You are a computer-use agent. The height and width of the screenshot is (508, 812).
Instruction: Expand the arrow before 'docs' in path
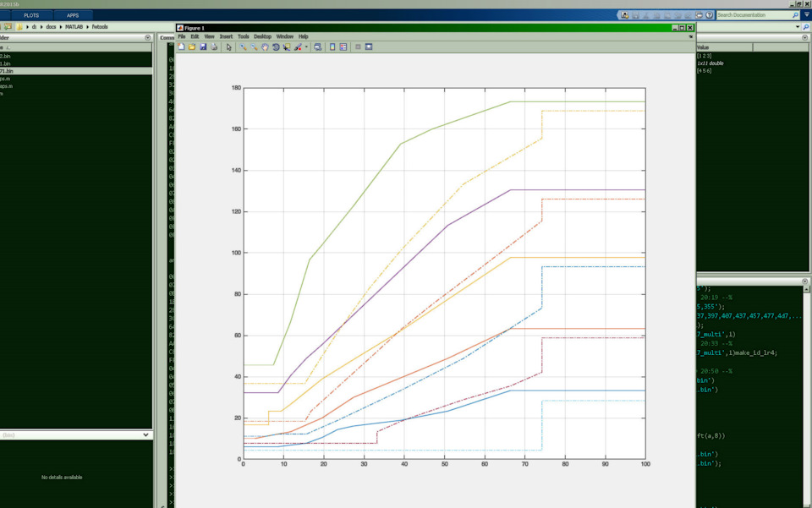(41, 27)
